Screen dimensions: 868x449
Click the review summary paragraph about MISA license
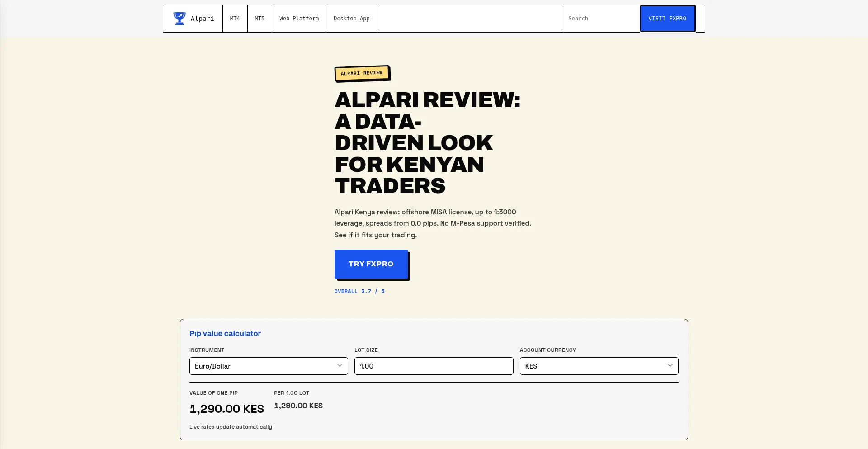pyautogui.click(x=433, y=223)
